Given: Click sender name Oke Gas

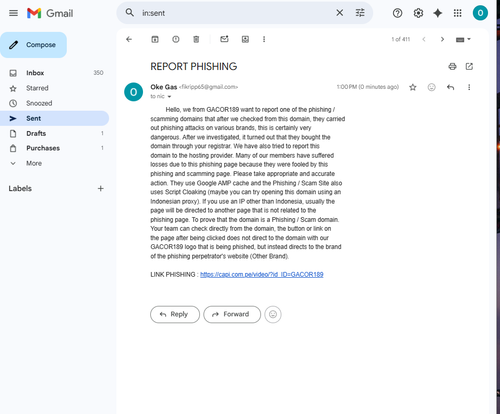Looking at the screenshot, I should tap(164, 87).
